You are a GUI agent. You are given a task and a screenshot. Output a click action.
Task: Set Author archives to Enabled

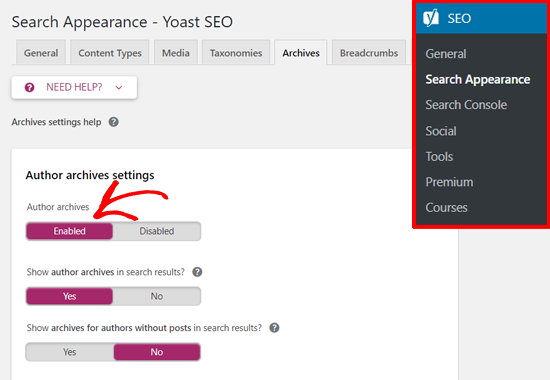(x=69, y=231)
